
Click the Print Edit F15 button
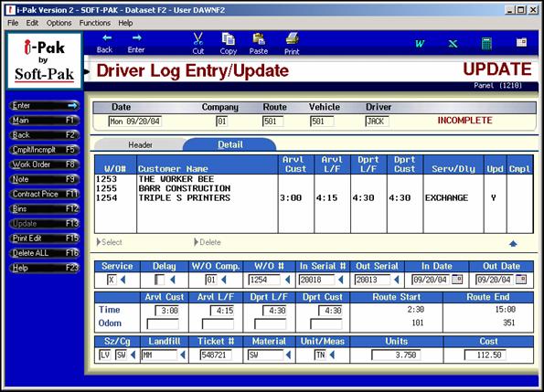(45, 238)
